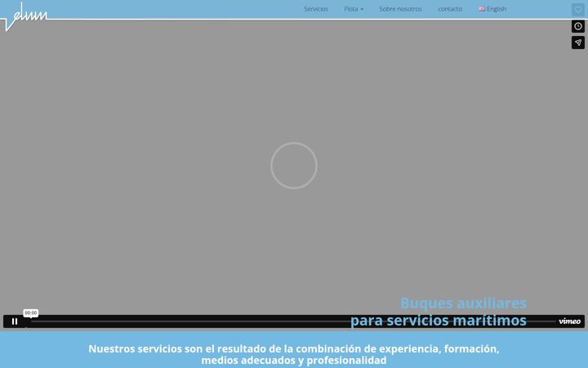The height and width of the screenshot is (368, 588).
Task: Click the Buques auxiliares heading
Action: pyautogui.click(x=463, y=303)
